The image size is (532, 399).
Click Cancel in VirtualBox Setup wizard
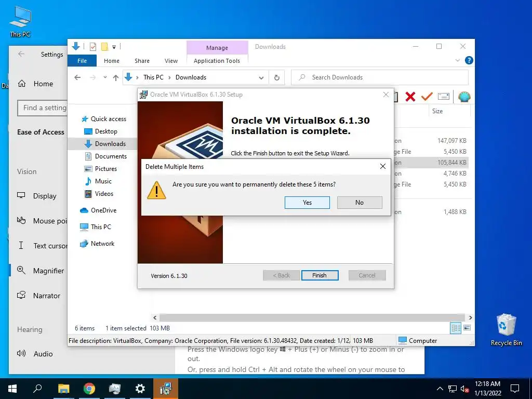(x=367, y=275)
